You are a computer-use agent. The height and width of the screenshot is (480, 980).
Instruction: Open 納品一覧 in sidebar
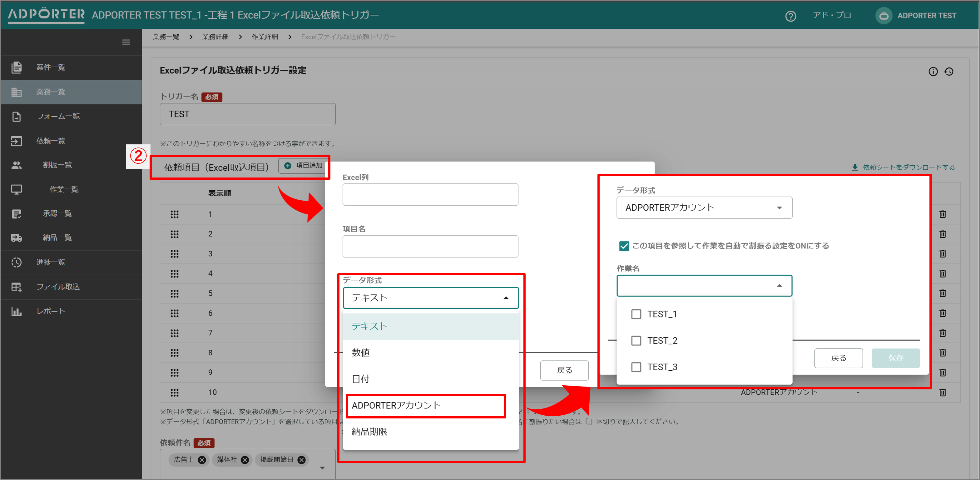pos(71,238)
